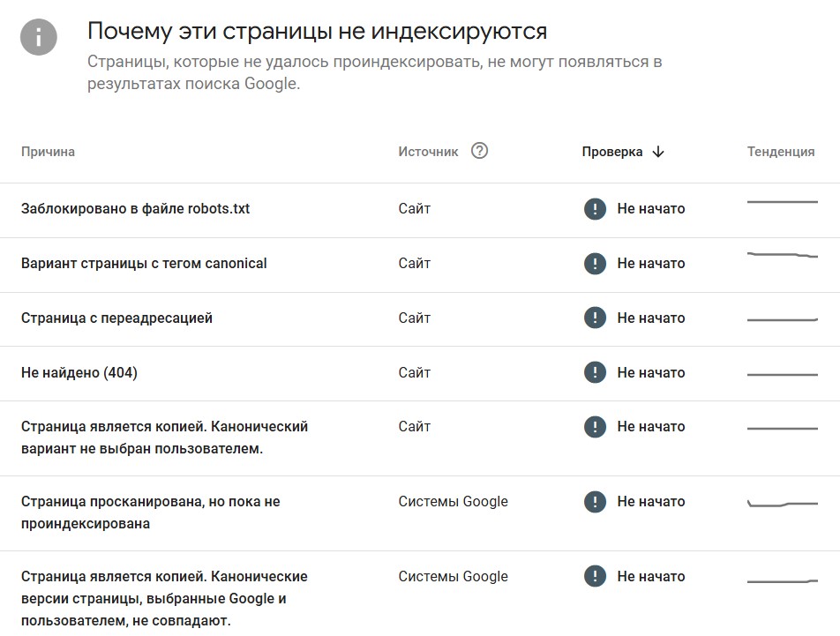Open the help icon beside Источник column
The height and width of the screenshot is (636, 840).
[479, 152]
